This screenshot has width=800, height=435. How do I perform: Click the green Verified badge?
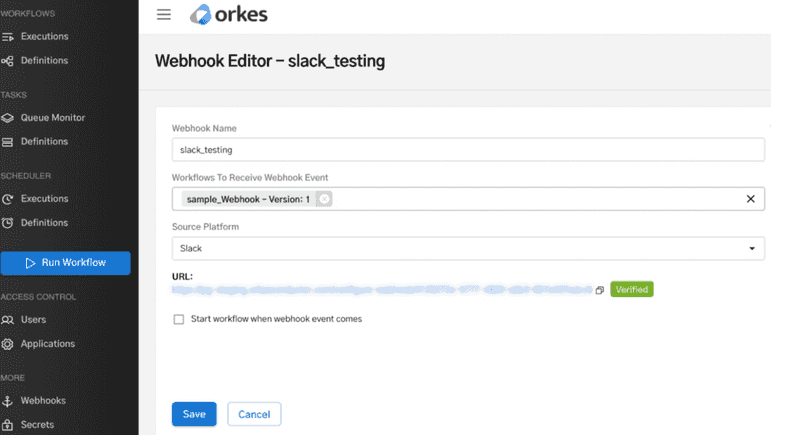[x=632, y=290]
